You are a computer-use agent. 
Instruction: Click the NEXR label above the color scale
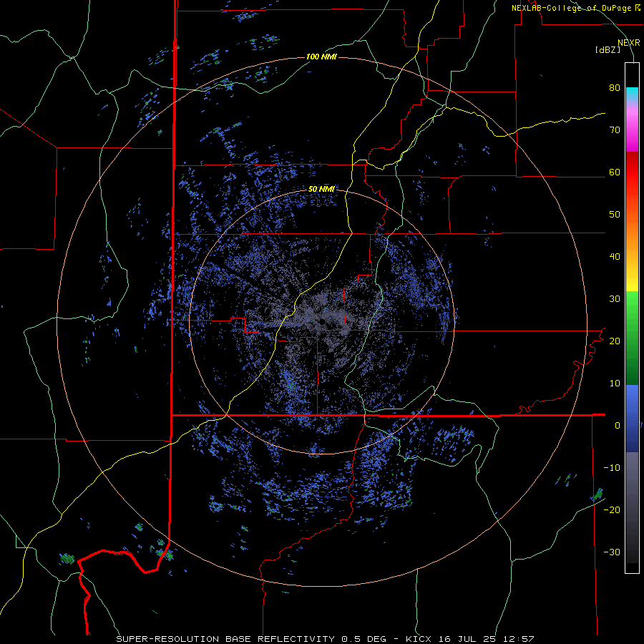(628, 43)
